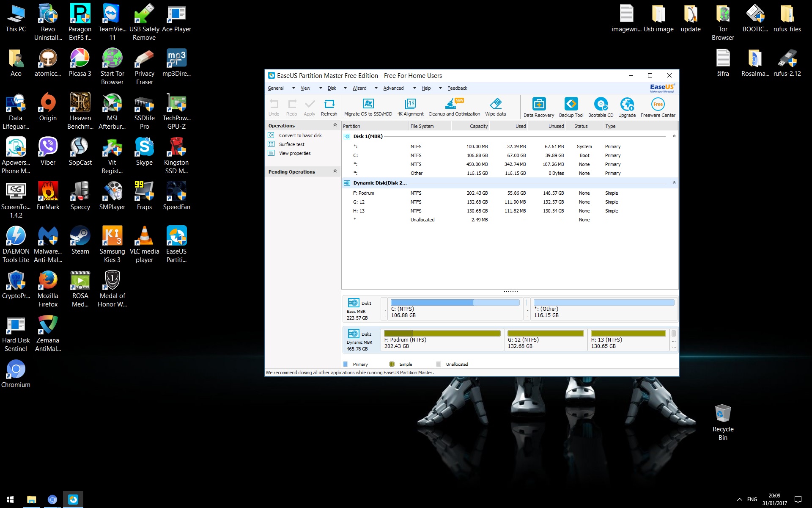
Task: Select the C: partition row in list
Action: 510,155
